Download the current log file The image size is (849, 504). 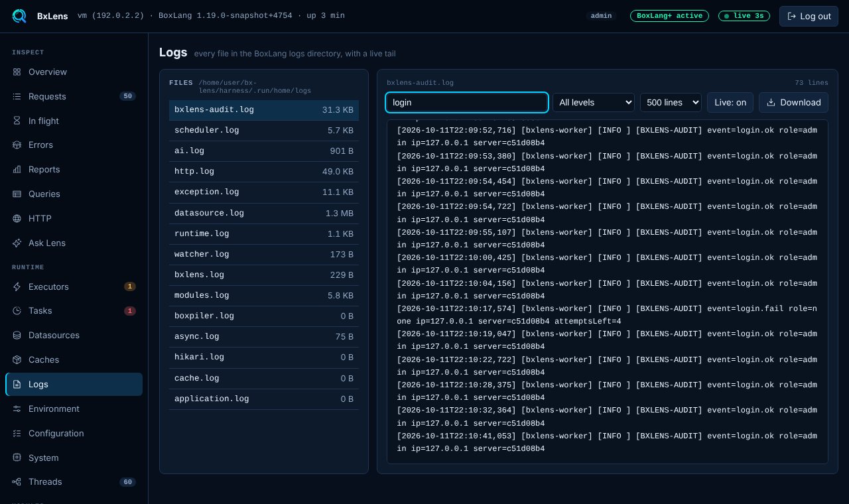click(x=793, y=102)
